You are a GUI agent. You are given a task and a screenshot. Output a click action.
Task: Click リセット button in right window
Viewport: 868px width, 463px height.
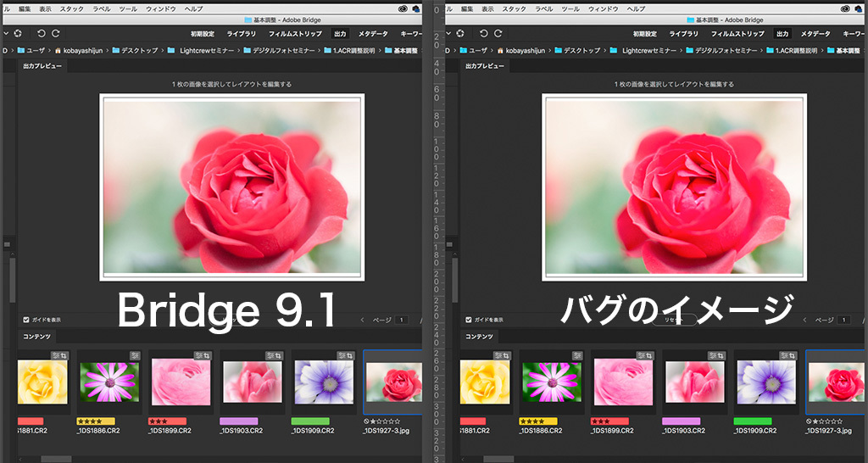674,320
